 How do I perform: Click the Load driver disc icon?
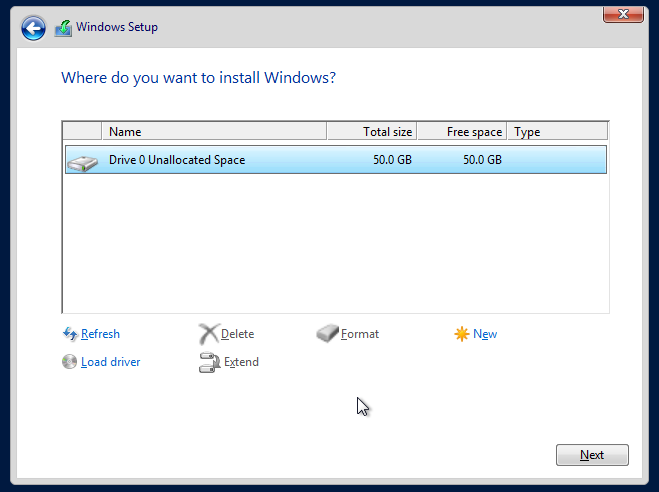click(70, 362)
